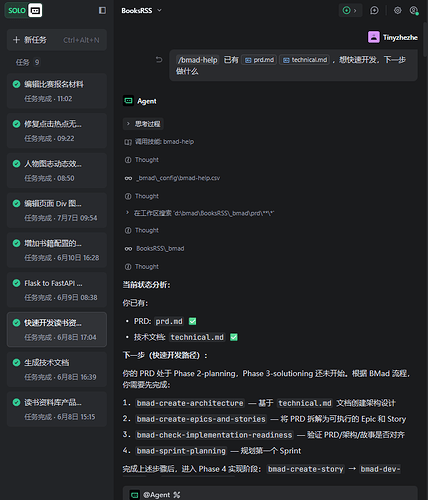The image size is (428, 500).
Task: Select the 快速开发读书资 task
Action: click(x=57, y=330)
